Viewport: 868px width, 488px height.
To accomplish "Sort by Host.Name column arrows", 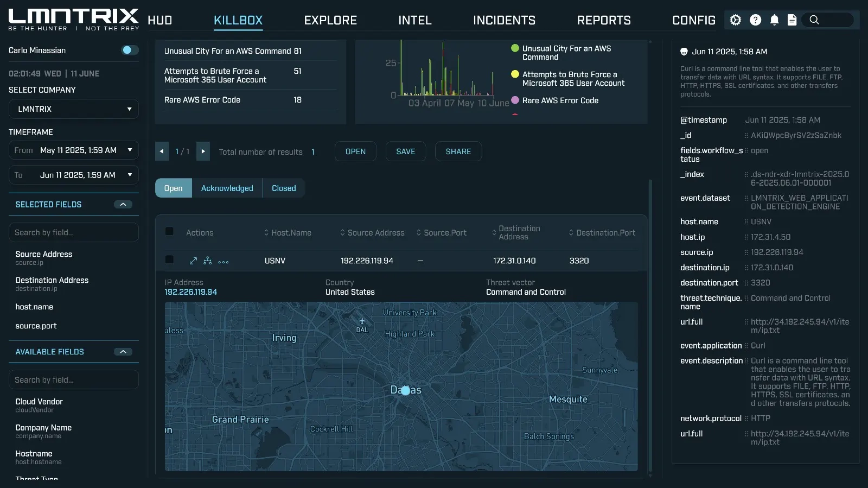I will pos(266,233).
